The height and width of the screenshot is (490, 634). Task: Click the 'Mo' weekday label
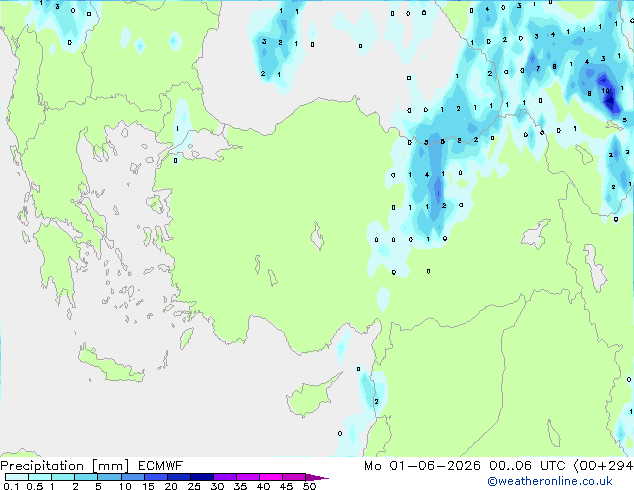(x=372, y=466)
